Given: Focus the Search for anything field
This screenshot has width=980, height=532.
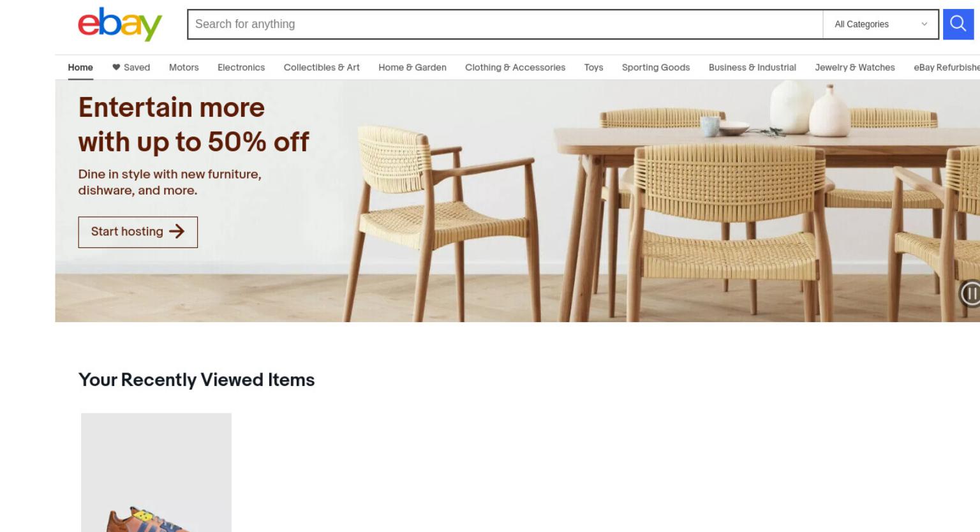Looking at the screenshot, I should click(x=505, y=24).
